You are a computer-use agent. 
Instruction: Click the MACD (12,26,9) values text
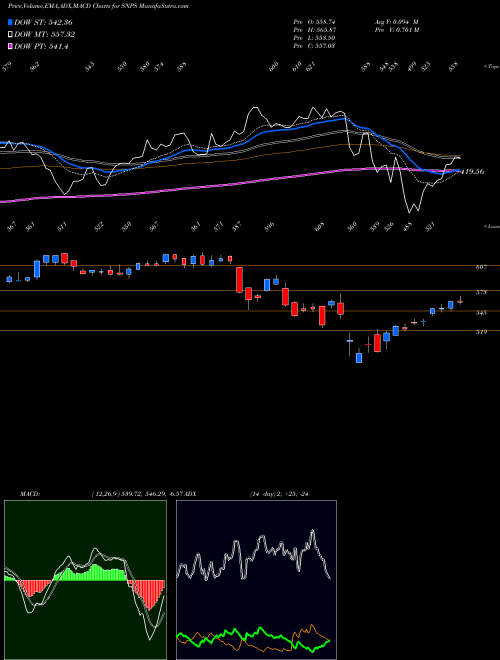[x=138, y=494]
